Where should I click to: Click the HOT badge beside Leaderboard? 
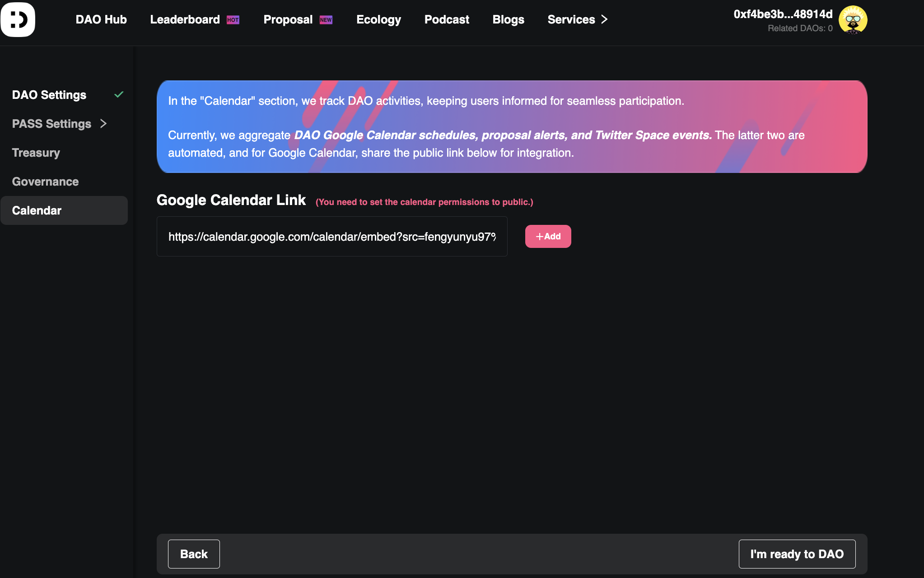click(x=233, y=20)
